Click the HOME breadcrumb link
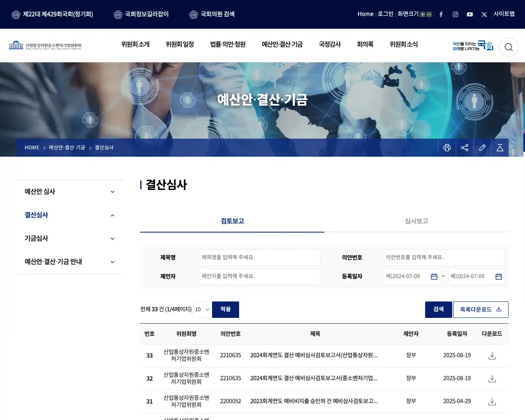The height and width of the screenshot is (420, 525). click(32, 148)
